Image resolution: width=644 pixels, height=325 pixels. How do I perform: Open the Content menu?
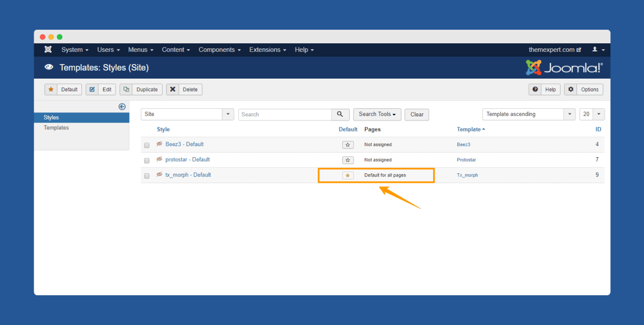pos(176,50)
